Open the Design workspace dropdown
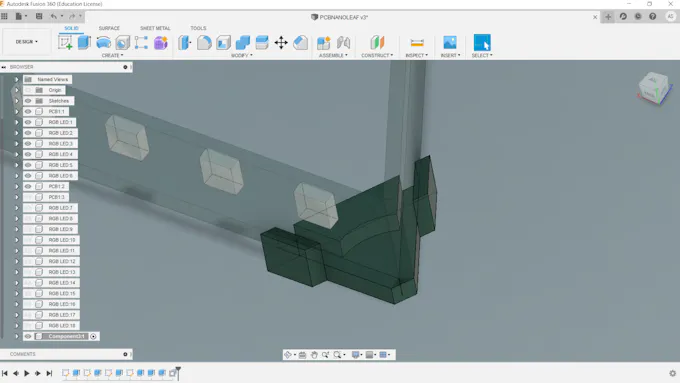This screenshot has height=383, width=680. pos(26,42)
